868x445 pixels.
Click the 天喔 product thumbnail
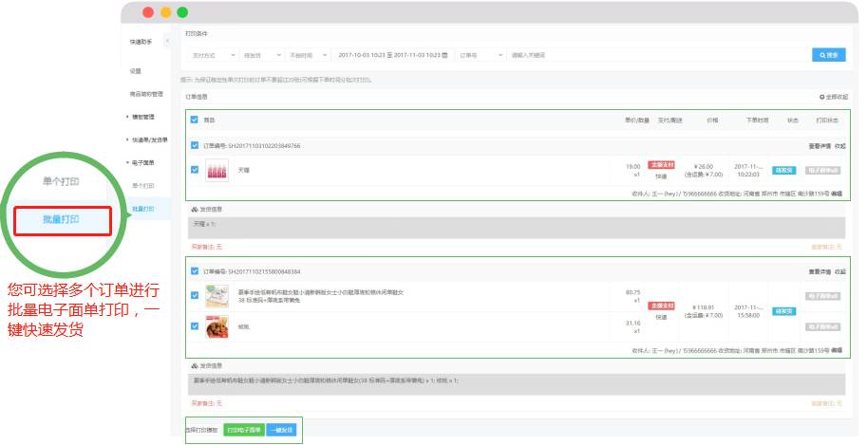tap(217, 170)
